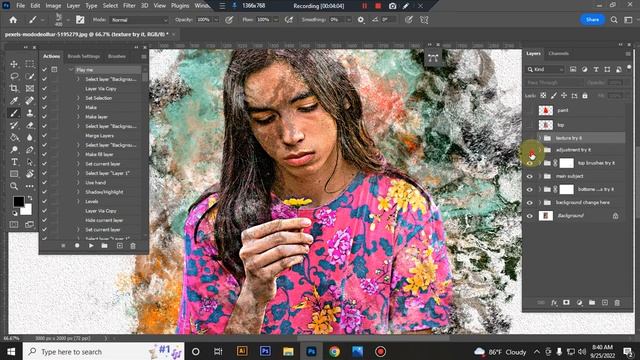Expand the 'adjustment try it' group

coord(540,150)
